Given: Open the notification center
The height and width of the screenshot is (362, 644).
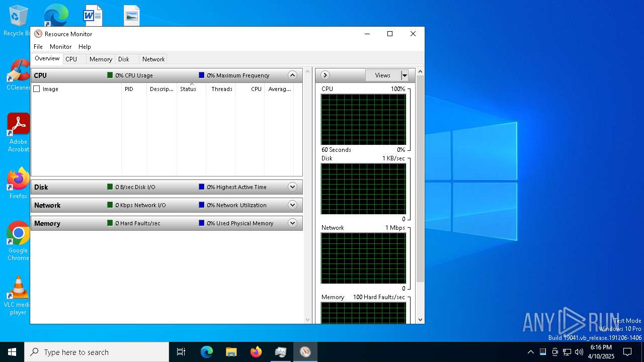Looking at the screenshot, I should (x=627, y=352).
